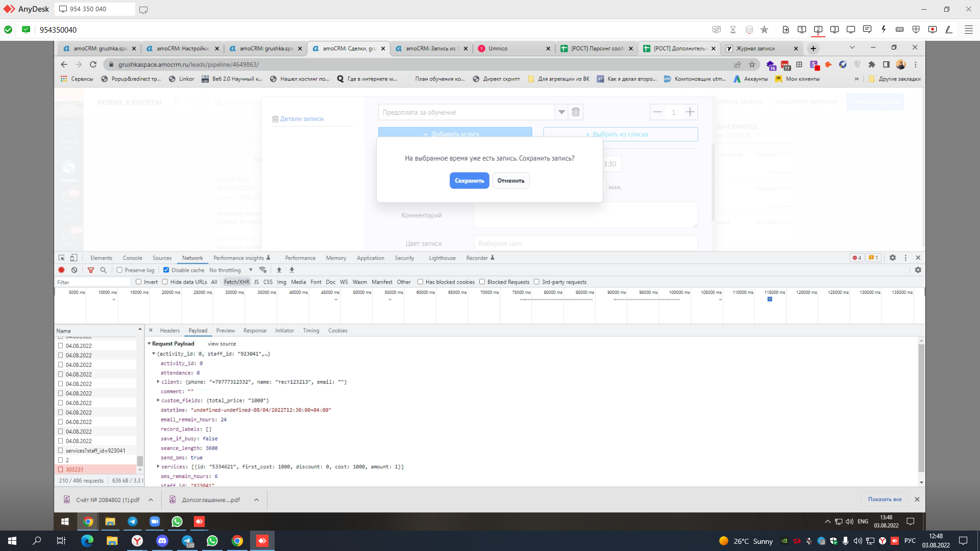Click the browser address bar
This screenshot has height=551, width=980.
click(419, 64)
